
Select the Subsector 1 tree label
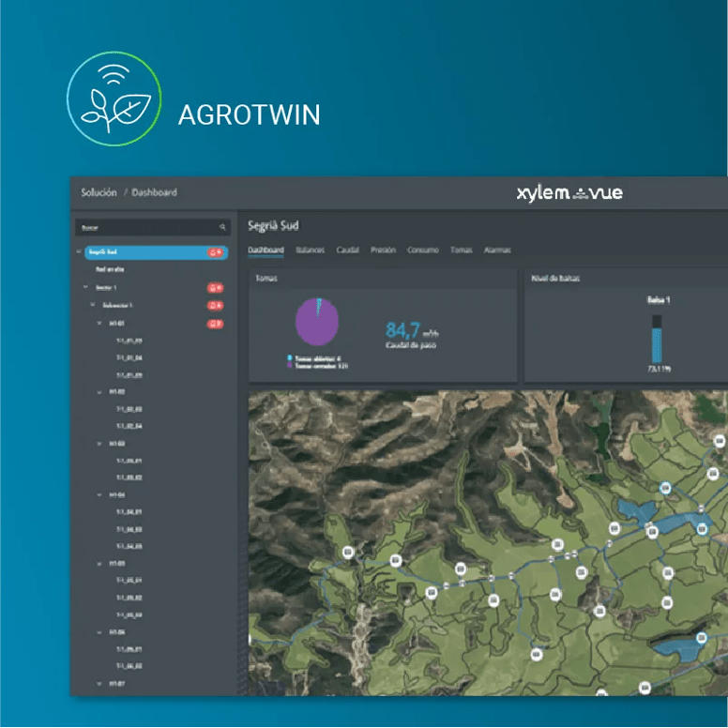click(x=117, y=306)
